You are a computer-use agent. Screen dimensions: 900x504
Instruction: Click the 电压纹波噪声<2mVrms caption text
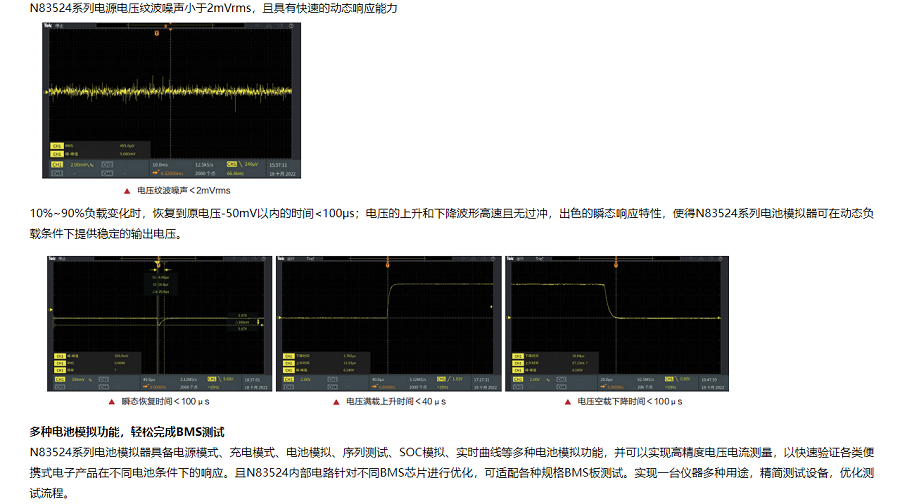[x=184, y=190]
